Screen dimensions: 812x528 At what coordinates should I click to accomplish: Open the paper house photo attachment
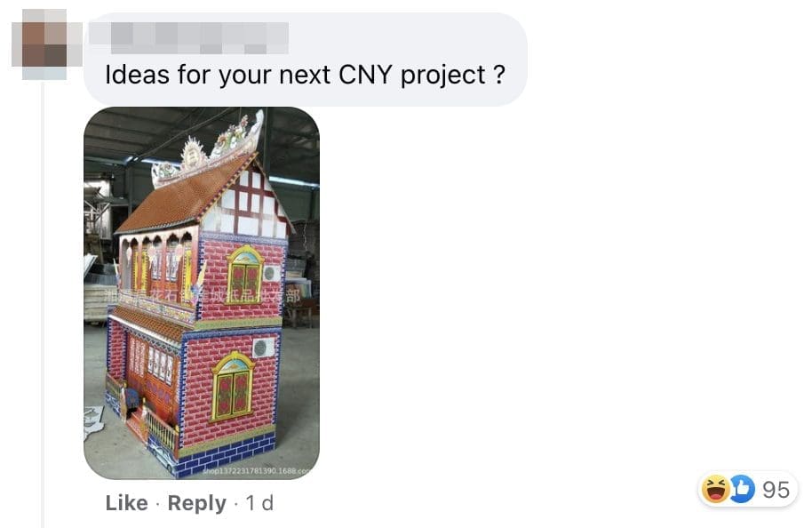[202, 292]
